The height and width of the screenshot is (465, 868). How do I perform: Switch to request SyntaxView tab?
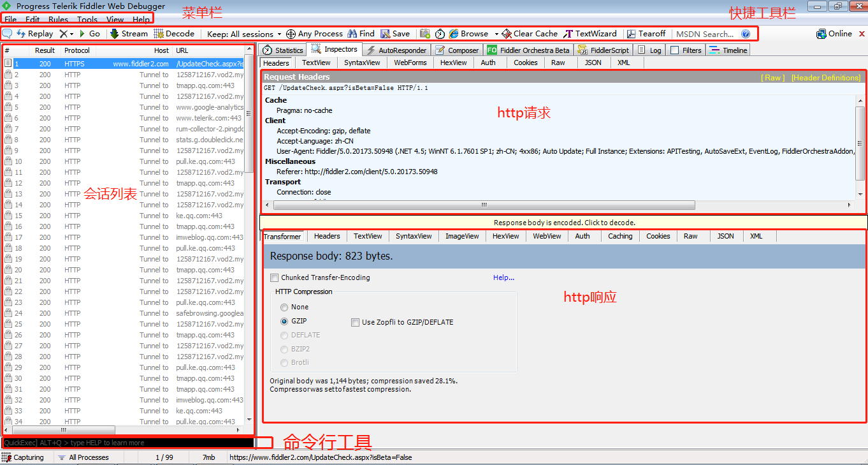coord(362,63)
